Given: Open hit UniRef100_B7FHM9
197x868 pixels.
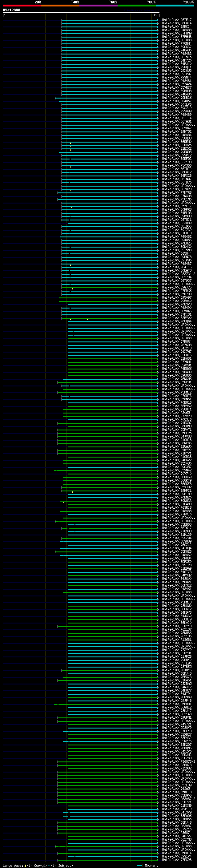Looking at the screenshot, I should coord(176,33).
